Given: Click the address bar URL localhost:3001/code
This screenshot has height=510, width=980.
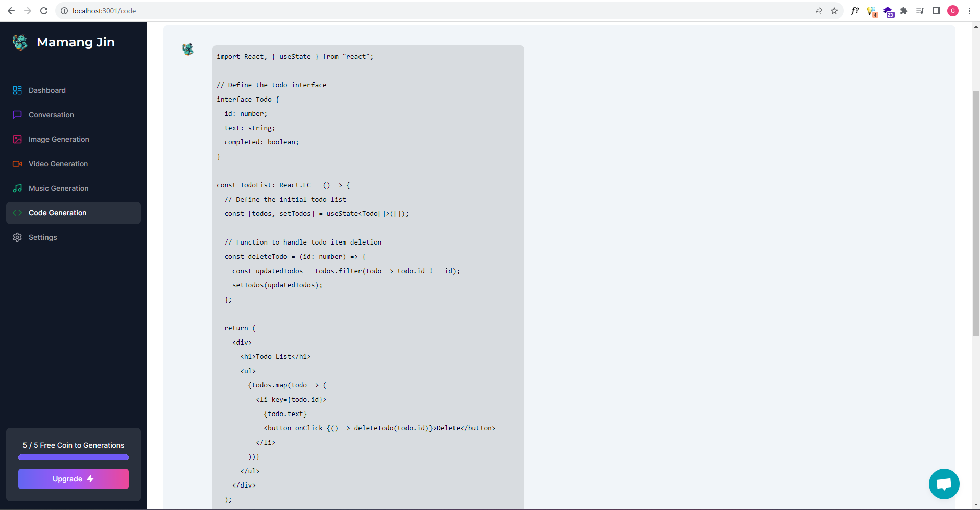Looking at the screenshot, I should pos(104,11).
